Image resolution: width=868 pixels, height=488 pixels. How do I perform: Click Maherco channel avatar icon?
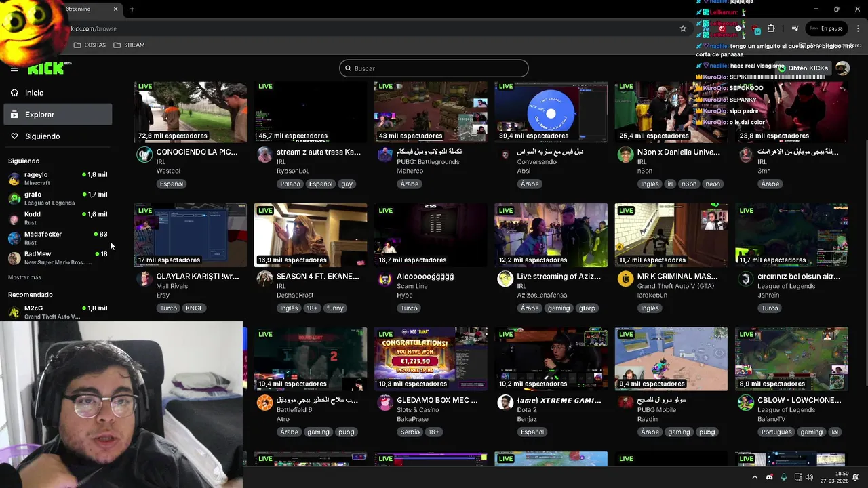[385, 155]
